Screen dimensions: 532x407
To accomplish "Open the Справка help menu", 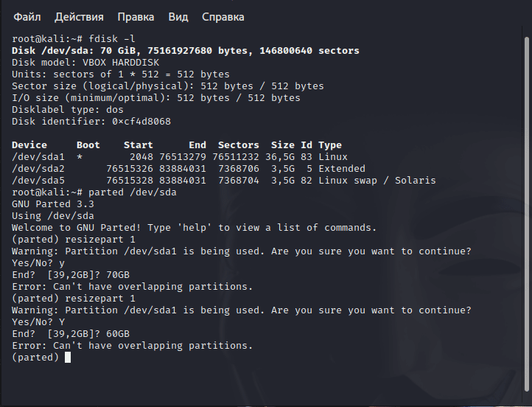I will pyautogui.click(x=223, y=17).
